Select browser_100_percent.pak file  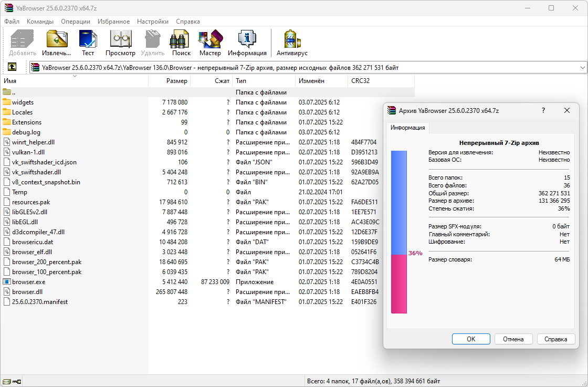tap(47, 272)
